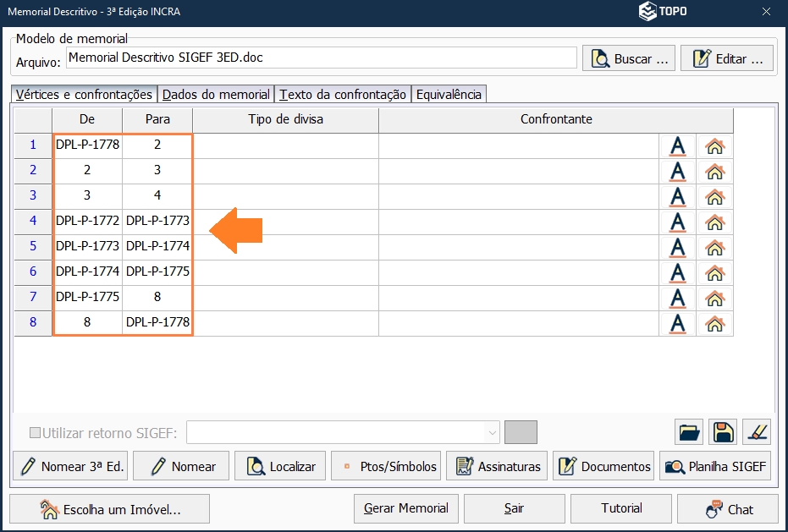
Task: Click the Nomear button
Action: (x=181, y=466)
